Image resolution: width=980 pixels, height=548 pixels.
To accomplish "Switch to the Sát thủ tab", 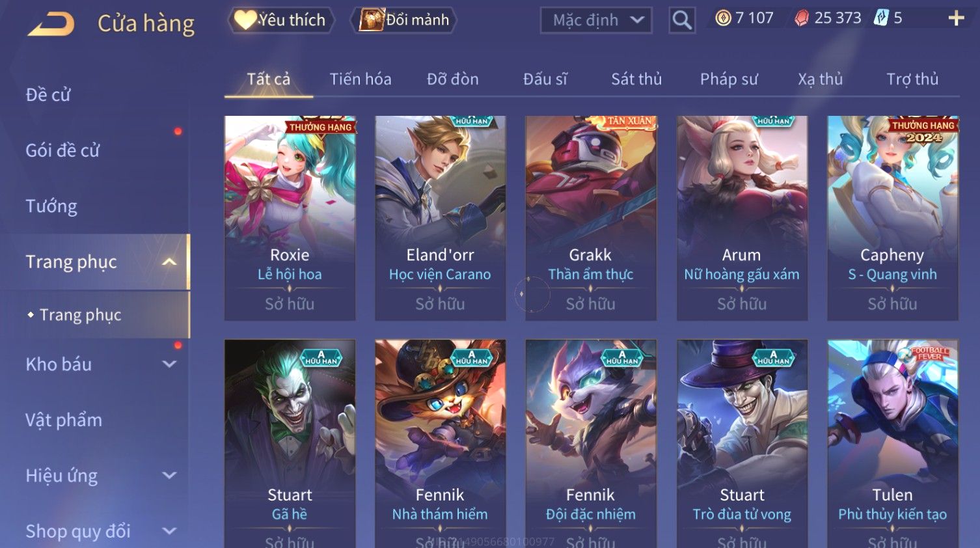I will pyautogui.click(x=636, y=79).
